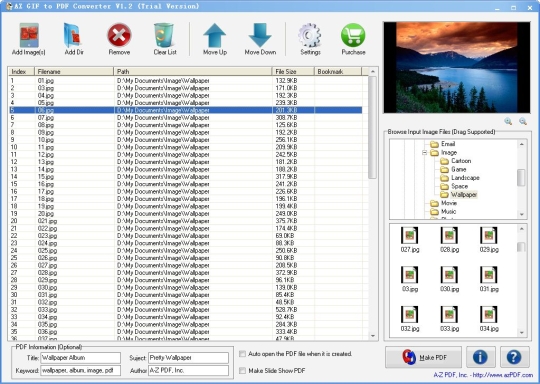Open Settings via the gear icon

coord(310,35)
